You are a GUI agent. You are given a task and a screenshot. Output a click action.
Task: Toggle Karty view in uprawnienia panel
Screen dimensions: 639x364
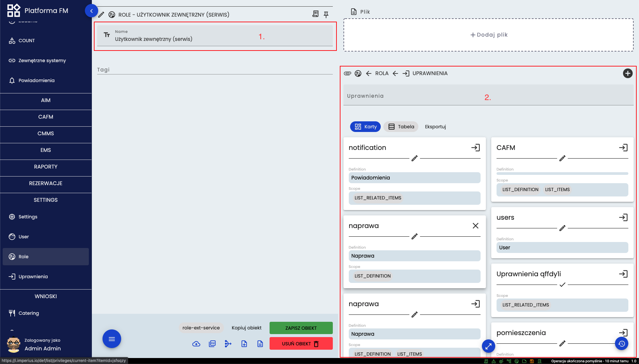[x=365, y=126]
